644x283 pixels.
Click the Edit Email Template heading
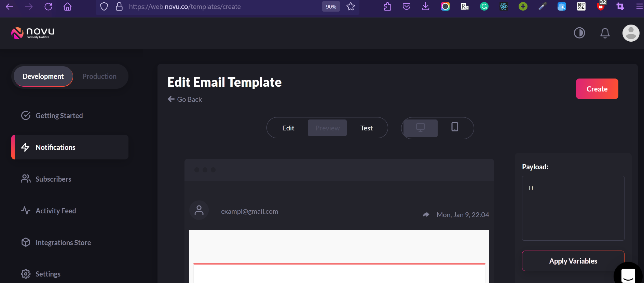[x=224, y=82]
